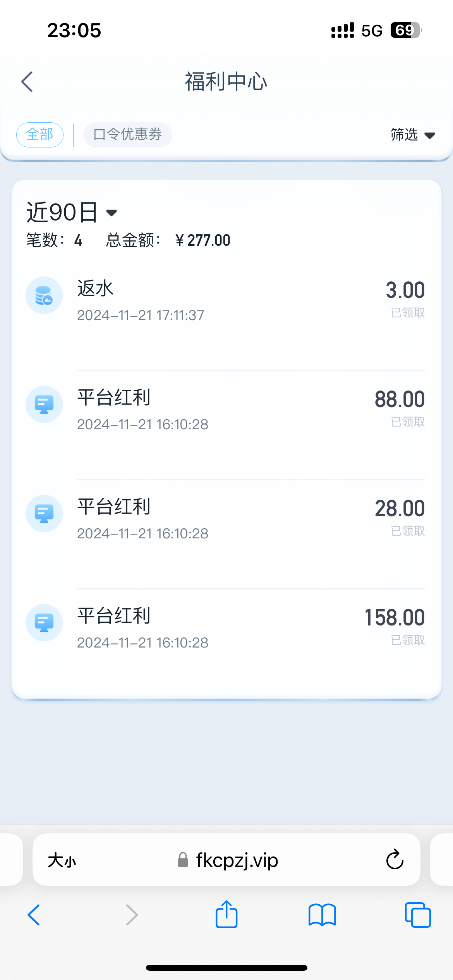Screen dimensions: 453x980
Task: Tap the 28.00 平台红利 monitor icon
Action: pos(44,514)
